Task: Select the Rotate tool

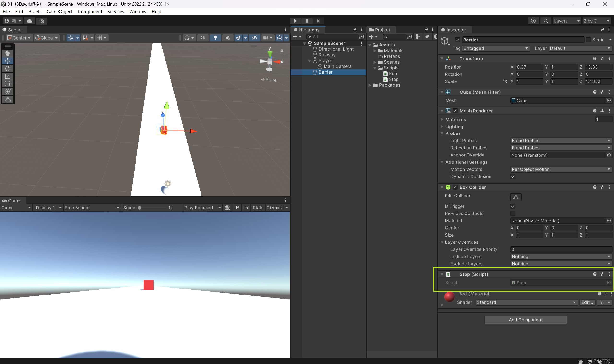Action: pyautogui.click(x=8, y=69)
